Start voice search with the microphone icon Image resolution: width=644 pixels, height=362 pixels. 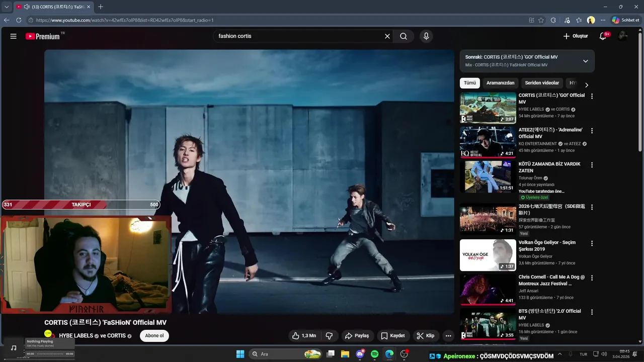click(426, 36)
